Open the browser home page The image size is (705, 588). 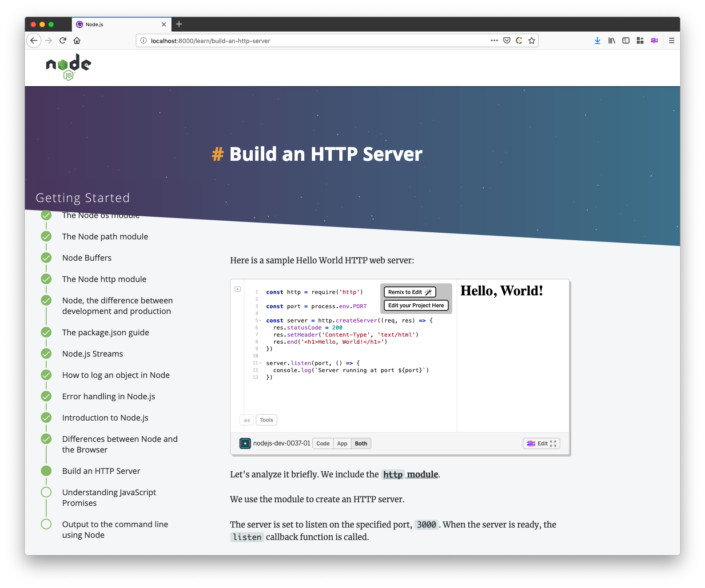tap(77, 40)
